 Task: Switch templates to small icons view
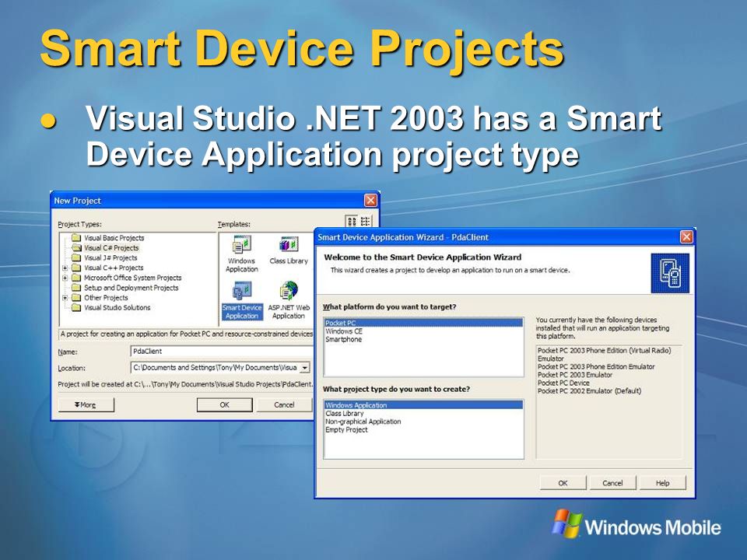pyautogui.click(x=366, y=222)
